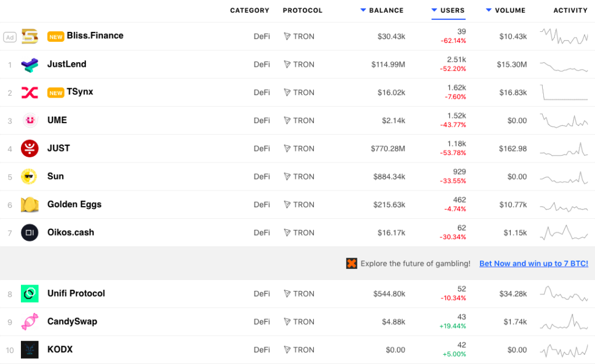Click the Category column header
Image resolution: width=595 pixels, height=364 pixels.
click(250, 10)
